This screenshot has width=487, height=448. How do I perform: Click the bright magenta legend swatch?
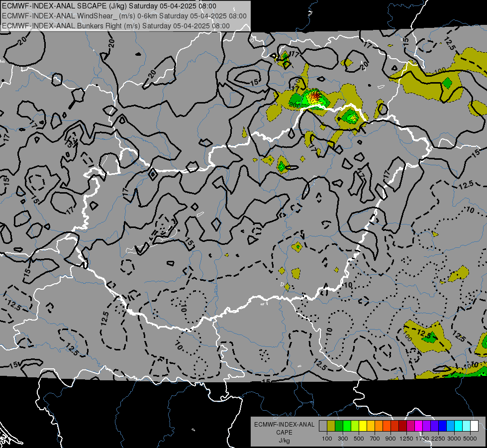point(419,426)
